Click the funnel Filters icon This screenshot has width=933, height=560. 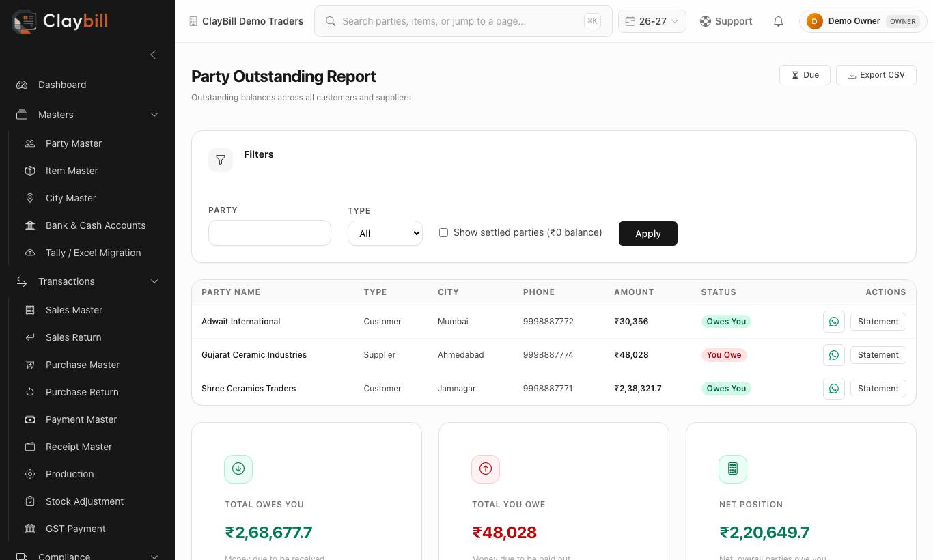coord(221,160)
